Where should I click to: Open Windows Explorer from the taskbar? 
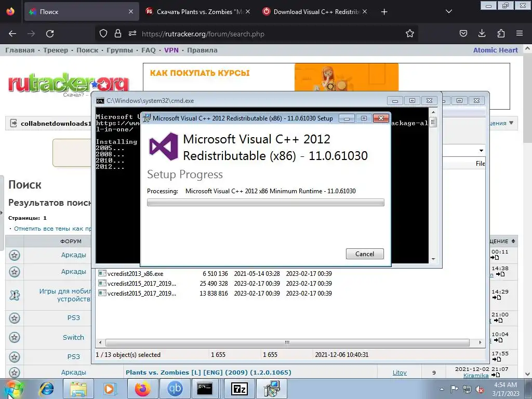coord(78,389)
